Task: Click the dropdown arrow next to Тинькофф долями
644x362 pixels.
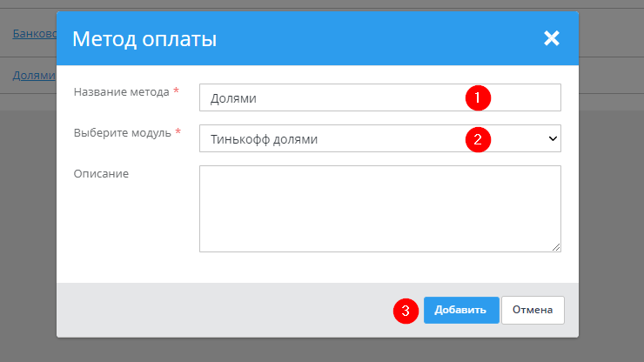Action: pyautogui.click(x=552, y=138)
